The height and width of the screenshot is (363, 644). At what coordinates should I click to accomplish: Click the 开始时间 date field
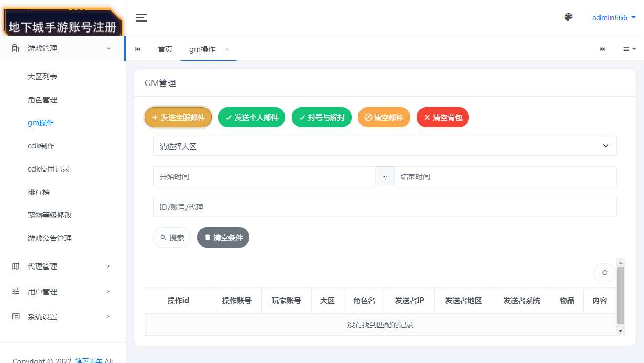click(x=264, y=176)
